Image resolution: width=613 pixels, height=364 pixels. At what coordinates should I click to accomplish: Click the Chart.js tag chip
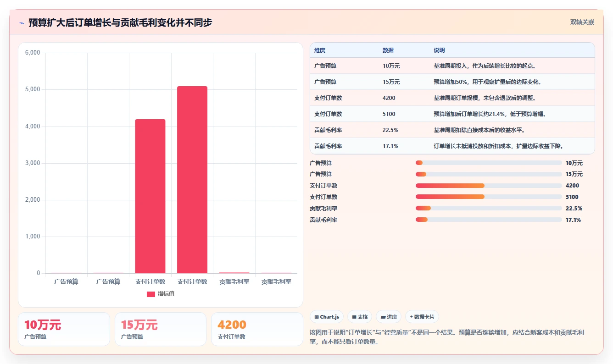[x=327, y=317]
